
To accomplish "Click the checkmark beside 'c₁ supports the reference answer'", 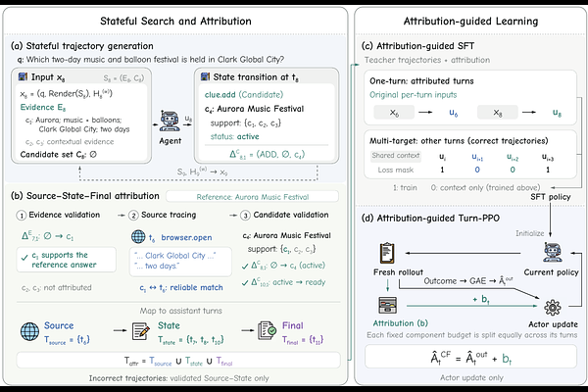I will 24,258.
